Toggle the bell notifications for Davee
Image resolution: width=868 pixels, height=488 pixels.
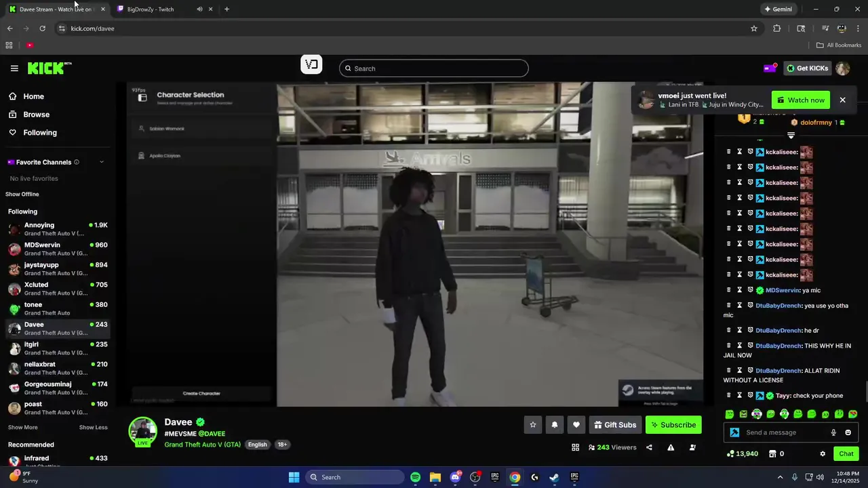[x=555, y=425]
